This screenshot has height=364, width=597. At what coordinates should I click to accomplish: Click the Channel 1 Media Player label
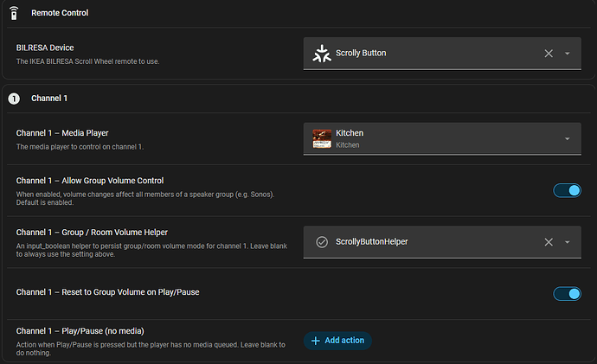(x=62, y=133)
